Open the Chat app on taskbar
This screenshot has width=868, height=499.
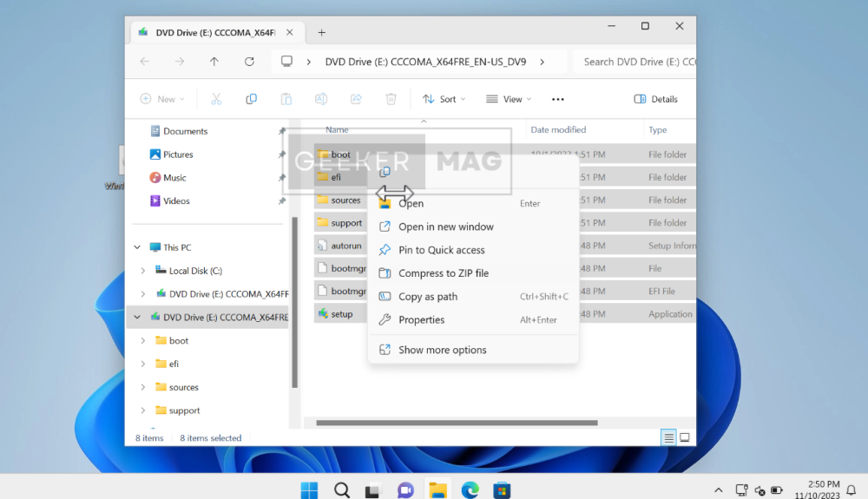[x=405, y=489]
